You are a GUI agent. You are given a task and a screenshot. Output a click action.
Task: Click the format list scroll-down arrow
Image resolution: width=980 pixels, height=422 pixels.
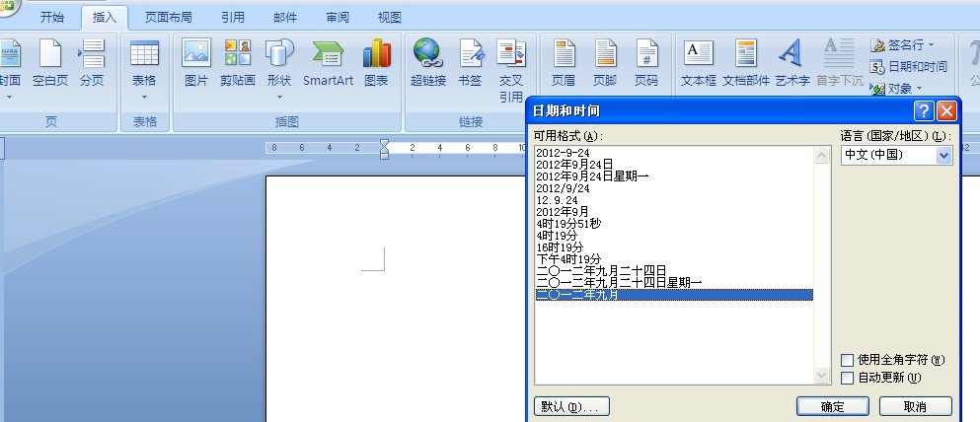[822, 375]
